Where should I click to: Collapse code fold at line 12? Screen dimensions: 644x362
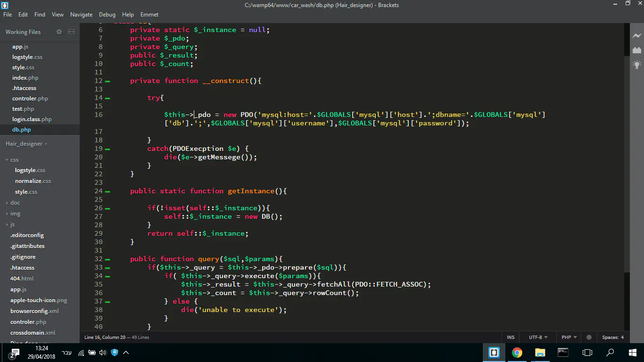(x=108, y=81)
